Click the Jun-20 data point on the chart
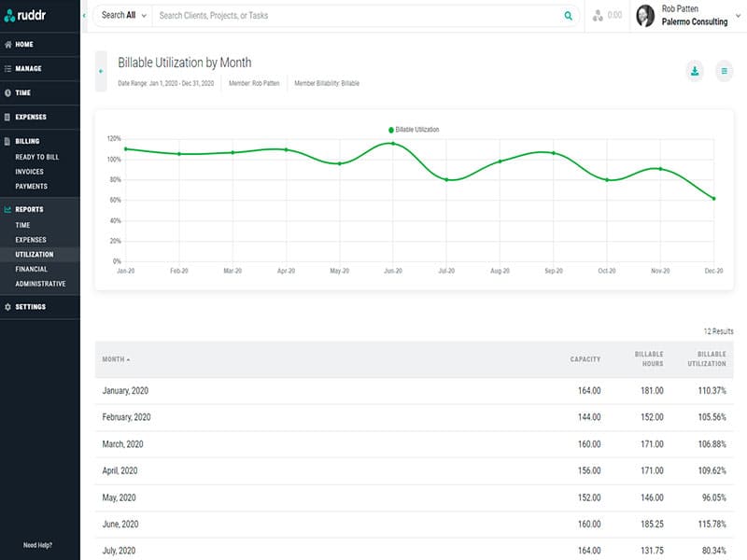Screen dimensions: 747x560 [x=393, y=144]
